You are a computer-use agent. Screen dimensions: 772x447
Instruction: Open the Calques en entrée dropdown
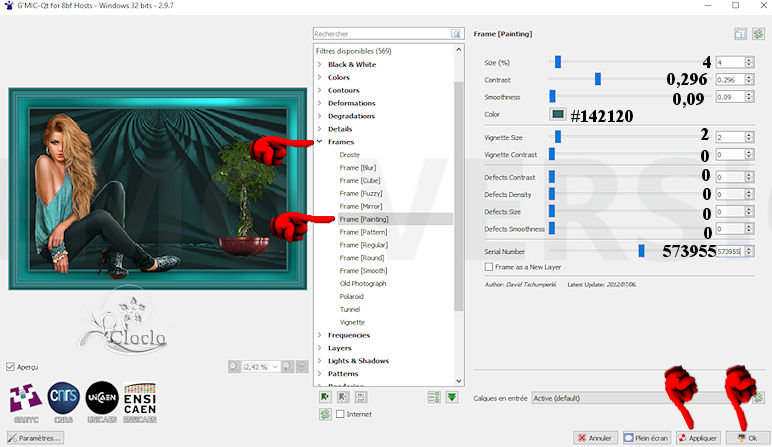pyautogui.click(x=640, y=397)
